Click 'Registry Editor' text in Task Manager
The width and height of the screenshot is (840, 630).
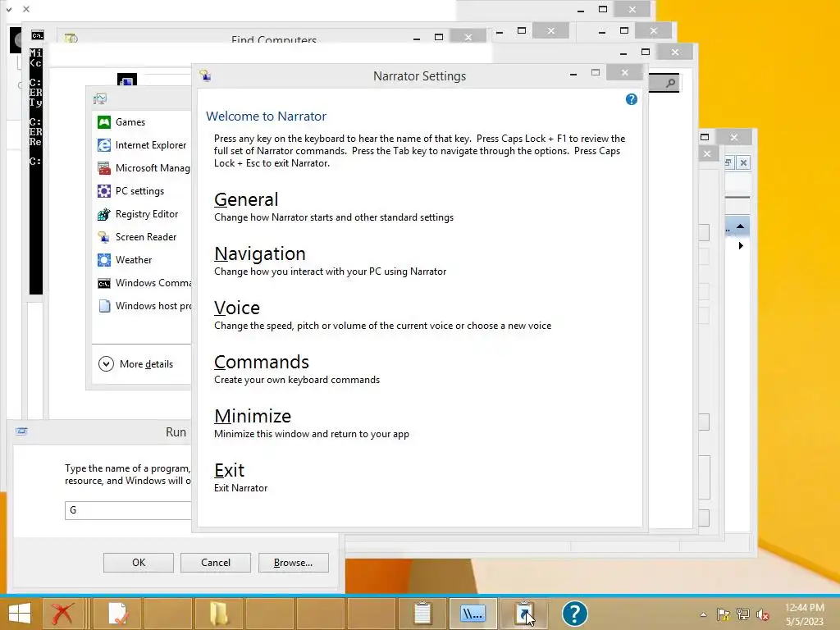click(147, 214)
